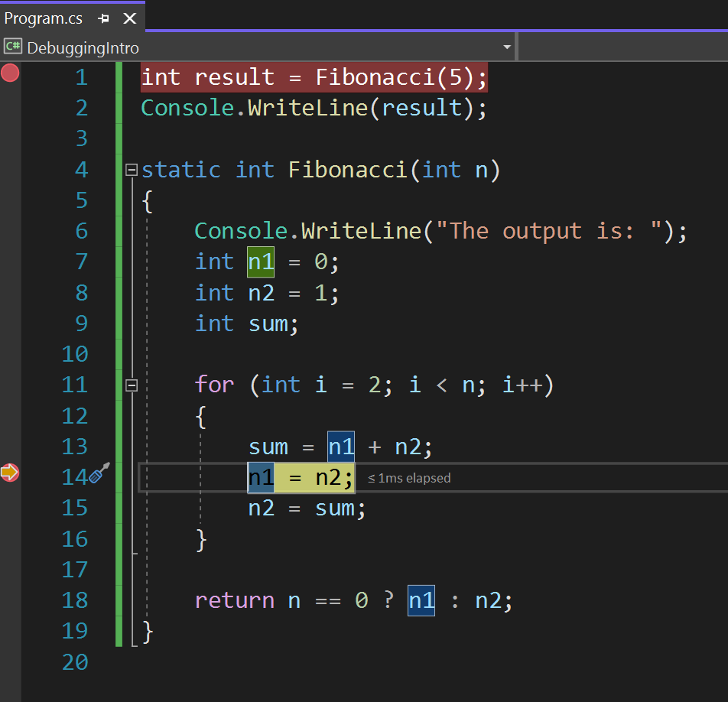728x702 pixels.
Task: Close the Program.cs tab
Action: [x=129, y=18]
